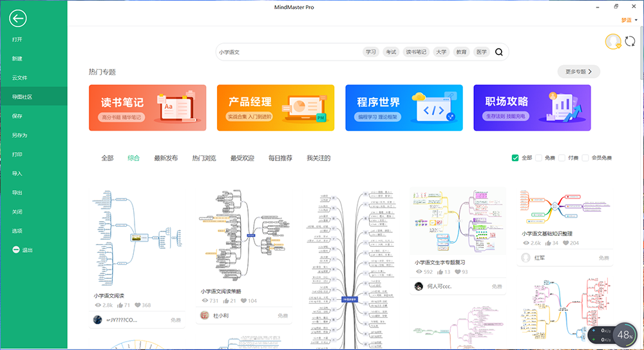This screenshot has width=644, height=350.
Task: Switch to 最新发布 tab
Action: pyautogui.click(x=166, y=158)
